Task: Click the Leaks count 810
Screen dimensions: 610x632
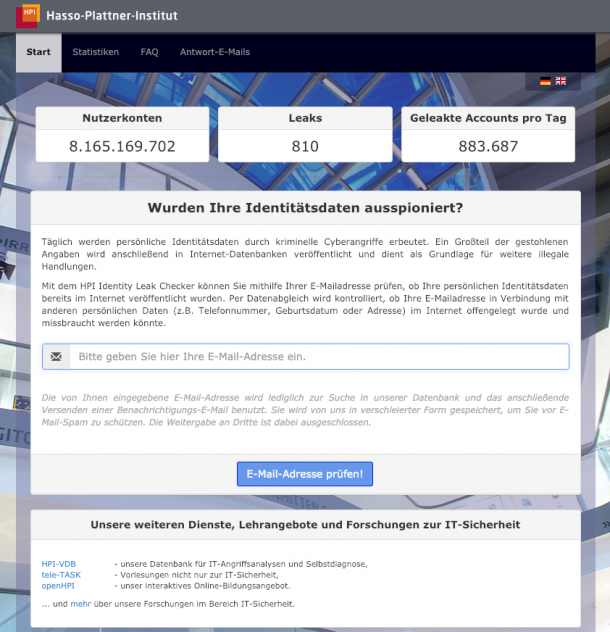Action: [305, 146]
